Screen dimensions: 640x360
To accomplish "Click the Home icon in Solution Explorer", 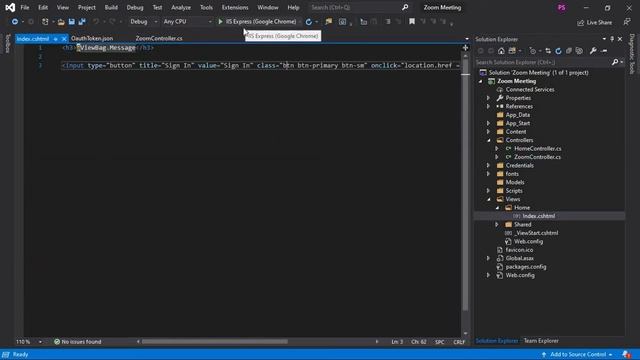I will (501, 51).
